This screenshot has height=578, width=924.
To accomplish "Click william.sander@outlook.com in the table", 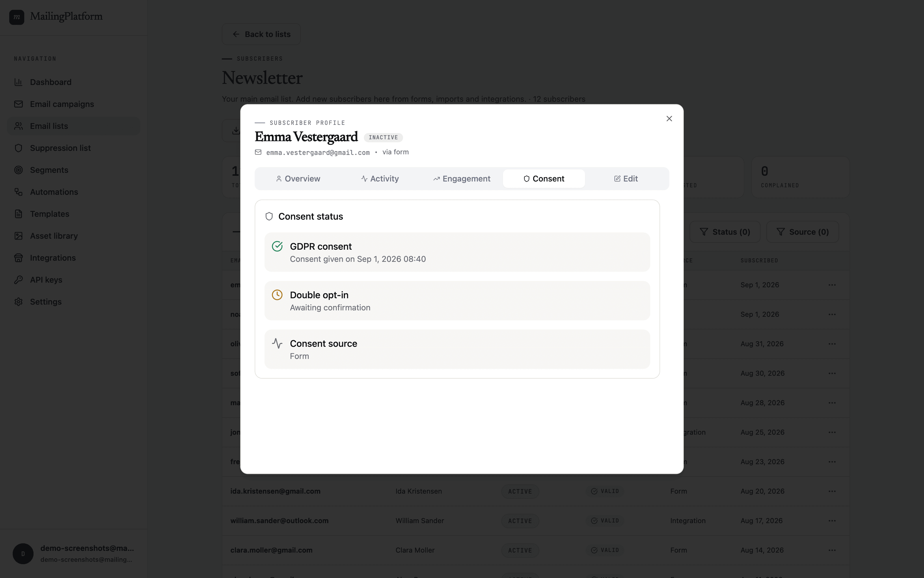I will (x=279, y=521).
